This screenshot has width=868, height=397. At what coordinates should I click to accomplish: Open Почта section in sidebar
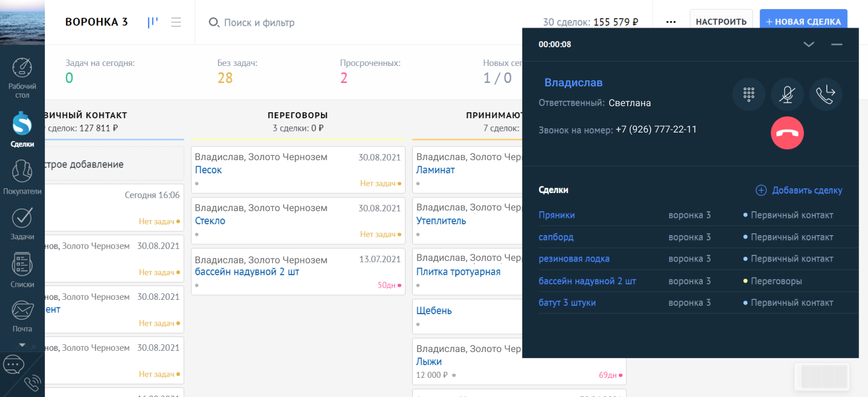click(22, 316)
